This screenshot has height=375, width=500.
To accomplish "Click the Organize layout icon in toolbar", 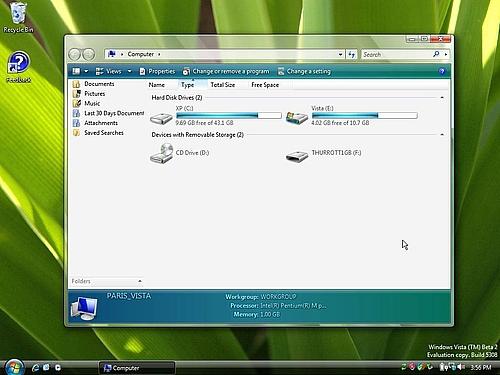I will [76, 71].
